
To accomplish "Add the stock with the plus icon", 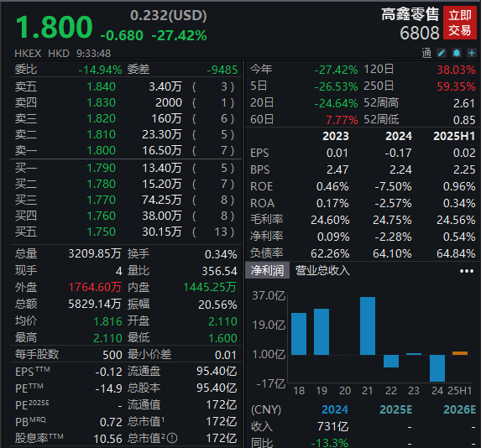I will (472, 53).
